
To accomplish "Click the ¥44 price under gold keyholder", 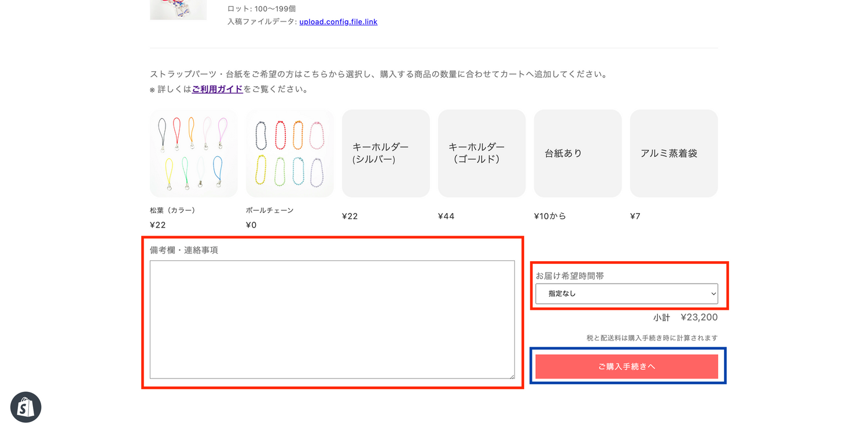I will [x=446, y=216].
